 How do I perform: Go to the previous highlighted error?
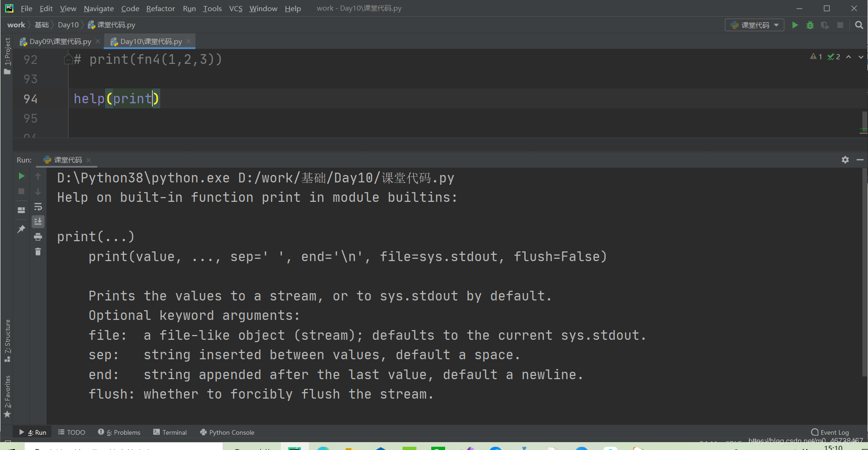point(849,56)
